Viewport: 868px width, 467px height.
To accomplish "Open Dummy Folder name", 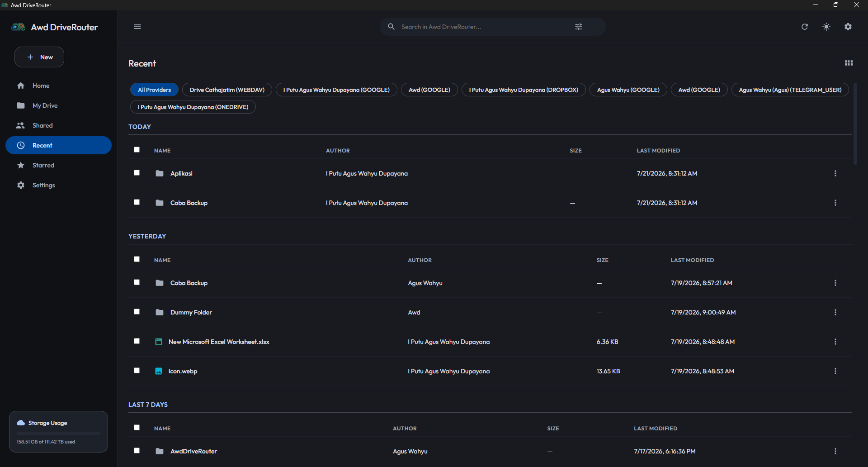I will (x=191, y=312).
